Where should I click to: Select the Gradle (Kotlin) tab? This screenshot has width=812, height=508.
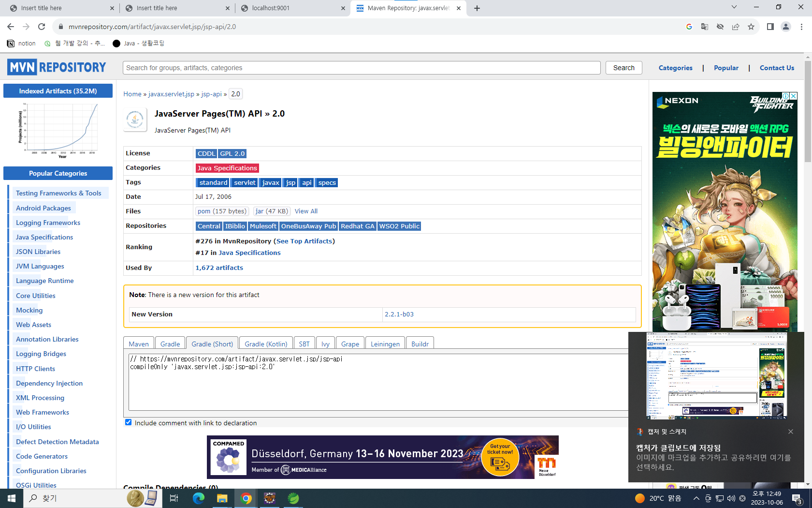tap(266, 344)
